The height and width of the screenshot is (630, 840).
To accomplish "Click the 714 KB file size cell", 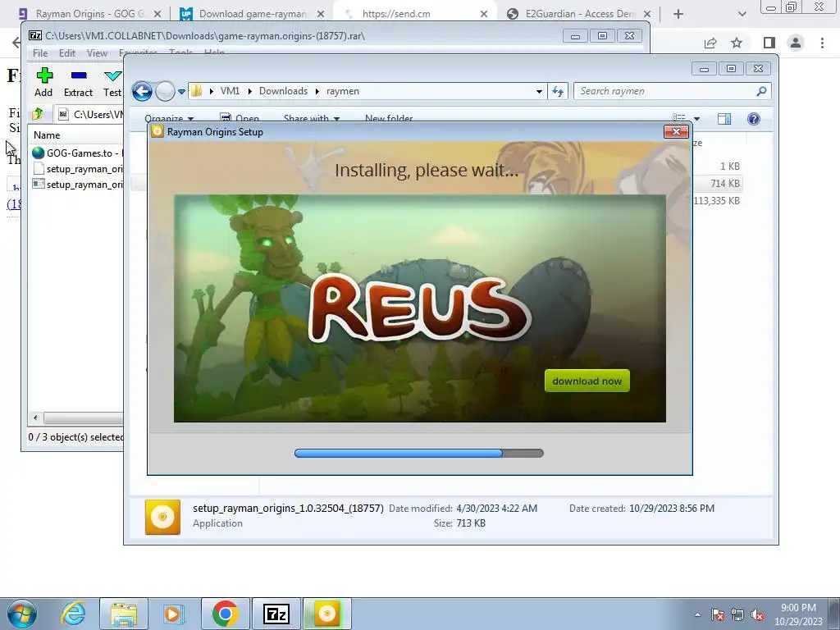I will pyautogui.click(x=725, y=184).
